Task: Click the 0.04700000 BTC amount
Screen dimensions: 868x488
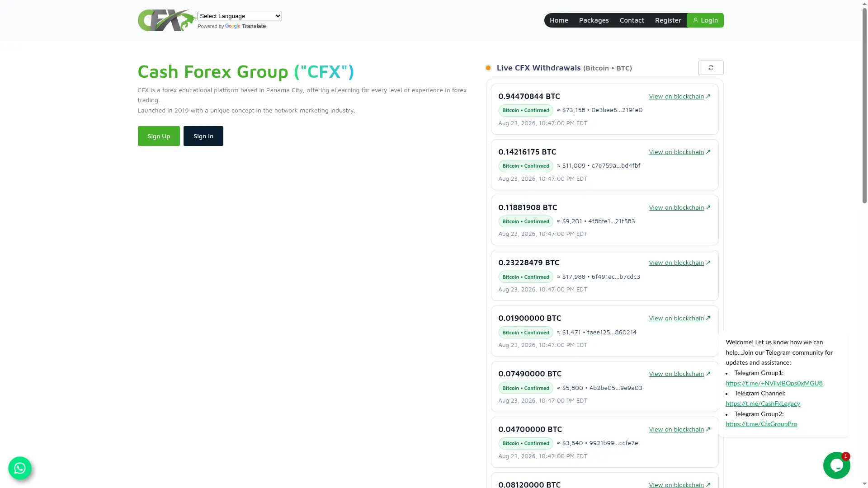Action: click(530, 429)
